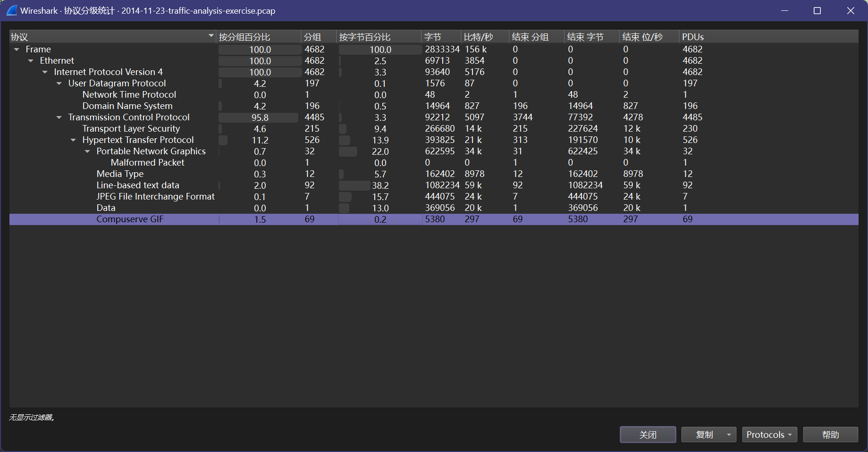
Task: Select Domain Name System row
Action: point(434,106)
